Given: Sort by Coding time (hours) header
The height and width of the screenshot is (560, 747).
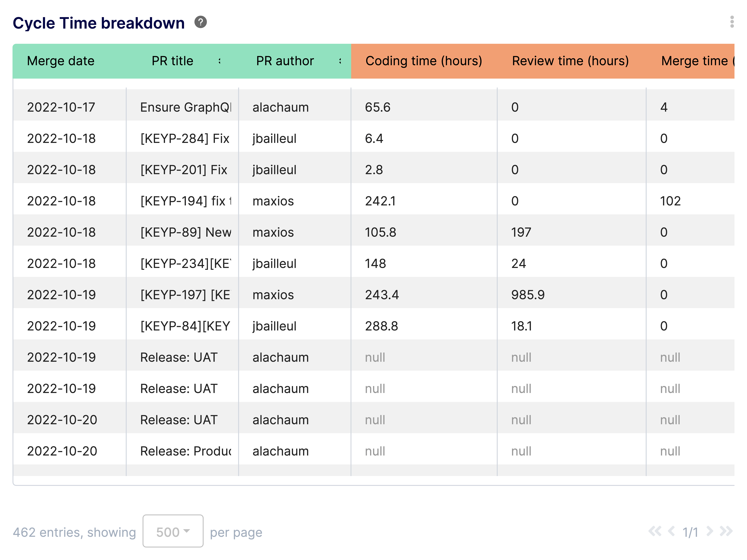Looking at the screenshot, I should coord(424,61).
